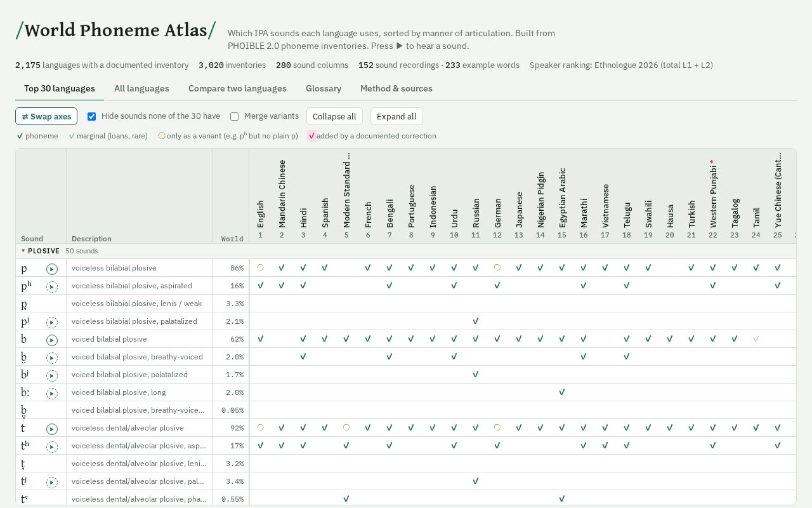Click the Swap axes button
This screenshot has width=812, height=508.
tap(46, 116)
